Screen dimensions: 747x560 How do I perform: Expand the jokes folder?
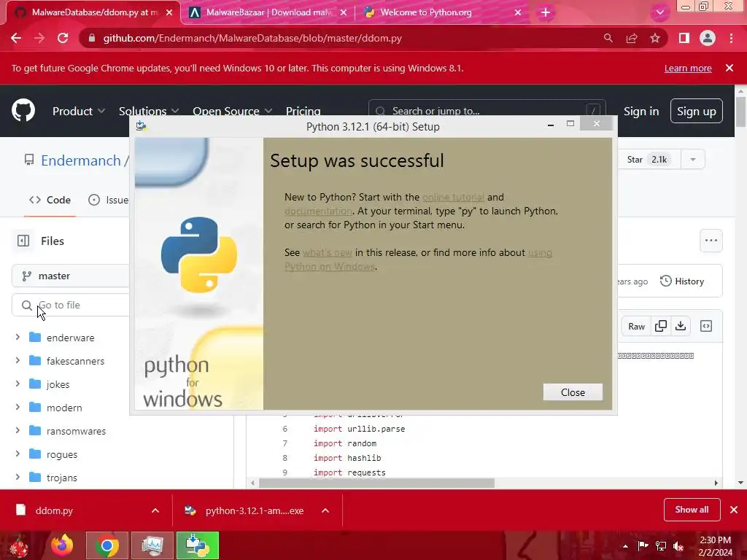point(18,384)
